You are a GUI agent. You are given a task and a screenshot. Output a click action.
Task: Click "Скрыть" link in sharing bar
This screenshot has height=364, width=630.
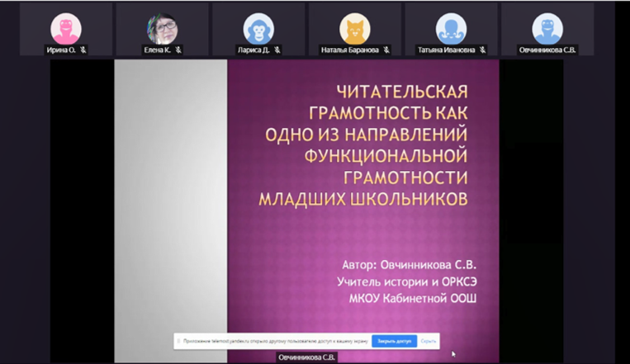click(x=428, y=340)
